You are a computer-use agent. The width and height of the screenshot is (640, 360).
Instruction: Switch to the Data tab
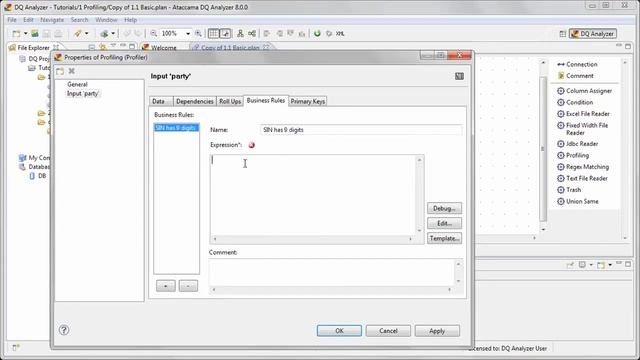(x=161, y=101)
